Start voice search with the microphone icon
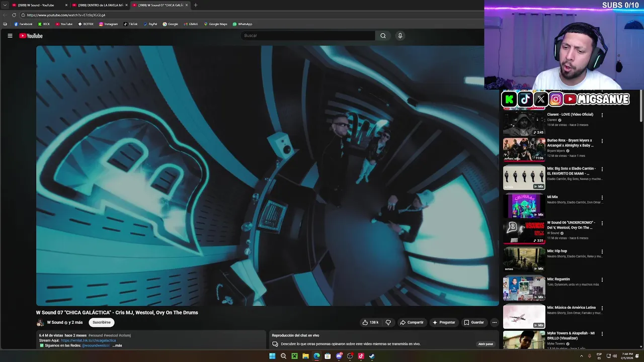Viewport: 644px width, 362px height. coord(400,36)
